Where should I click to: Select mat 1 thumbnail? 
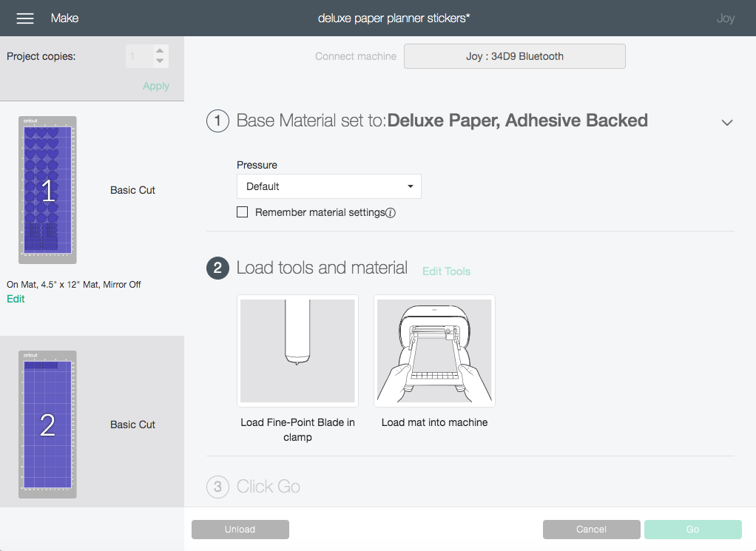47,190
